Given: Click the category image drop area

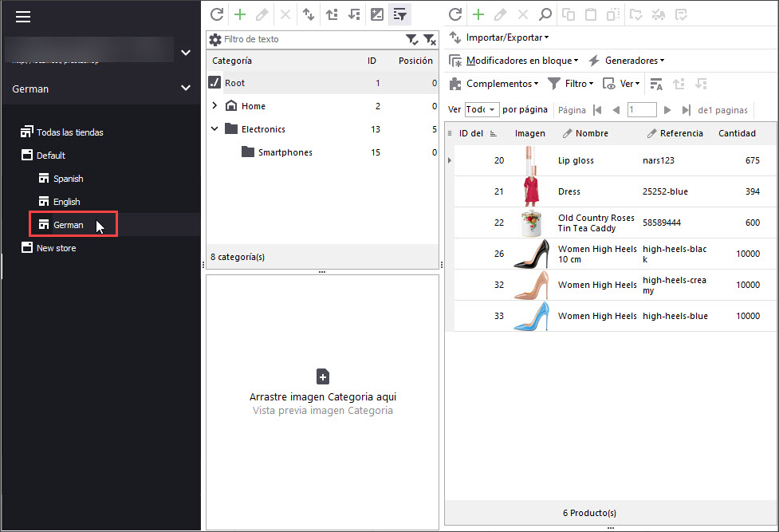Looking at the screenshot, I should point(322,402).
